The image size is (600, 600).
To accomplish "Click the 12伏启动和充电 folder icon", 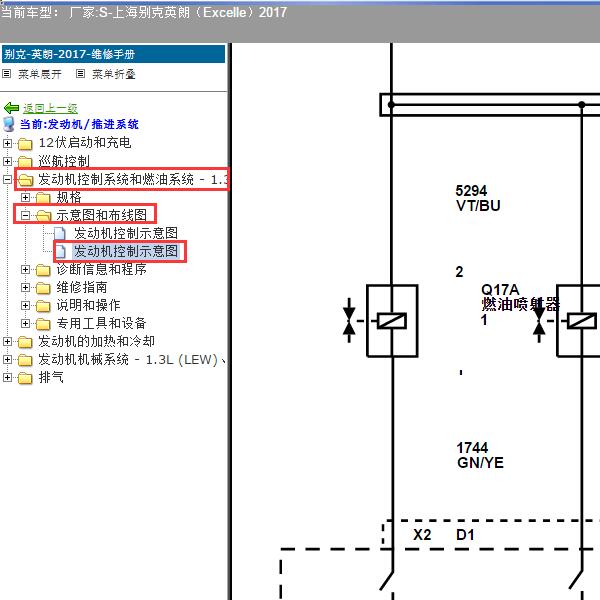I will pos(25,144).
